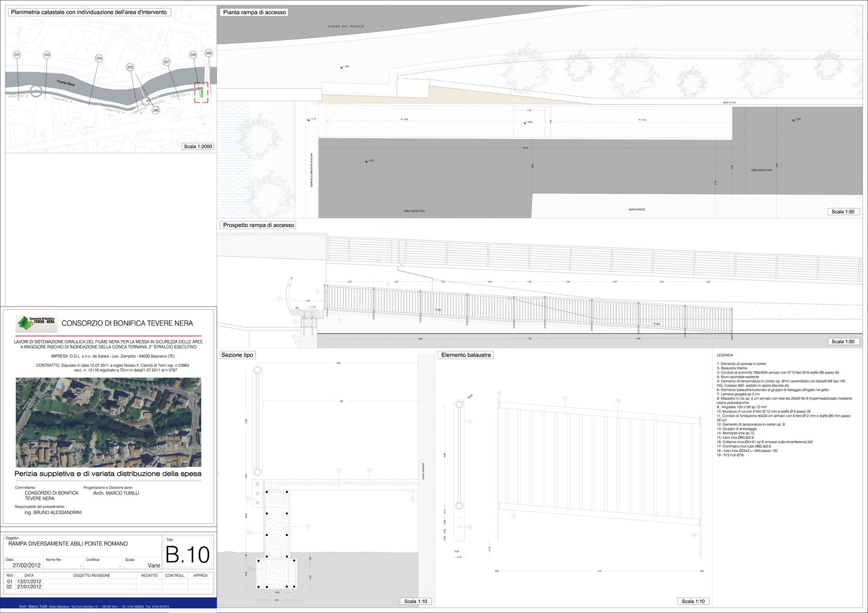Select revision date '27/01/2012'

(x=29, y=587)
